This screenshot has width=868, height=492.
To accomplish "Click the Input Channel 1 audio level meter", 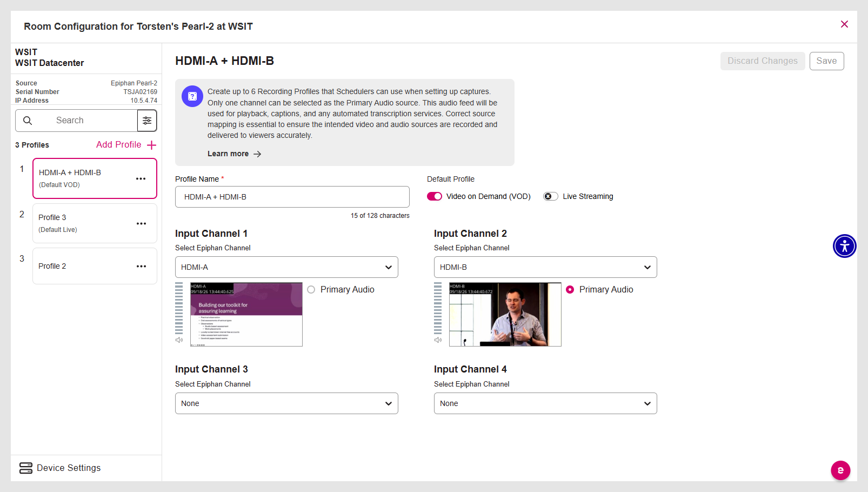I will [x=179, y=309].
